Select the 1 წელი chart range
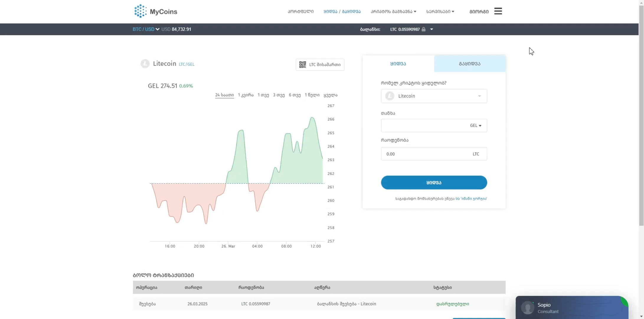Screen dimensions: 644x319 (x=312, y=95)
